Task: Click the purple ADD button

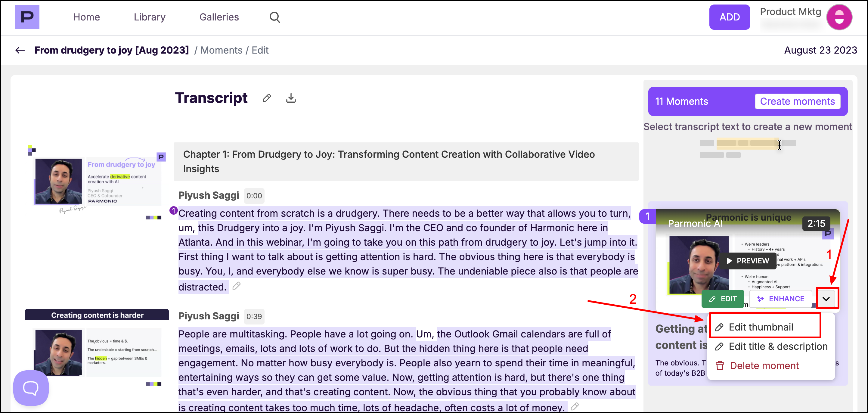Action: pos(729,17)
